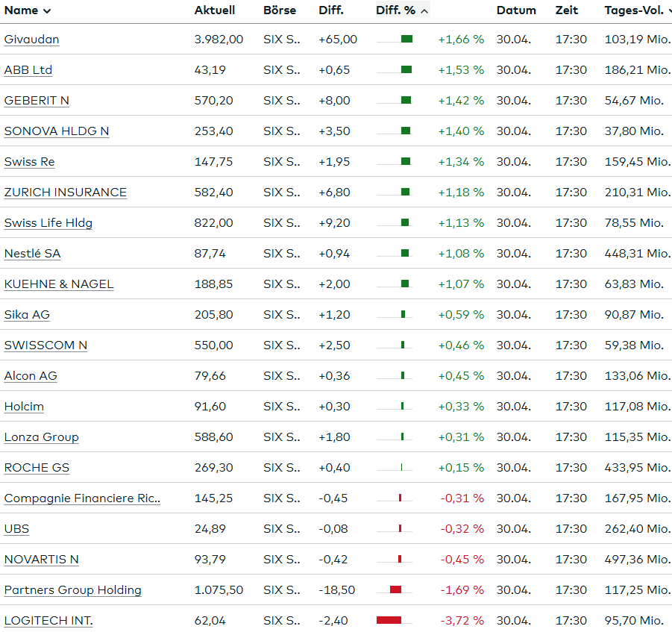This screenshot has width=672, height=632.
Task: Go to ROCHE GS details
Action: pos(37,467)
